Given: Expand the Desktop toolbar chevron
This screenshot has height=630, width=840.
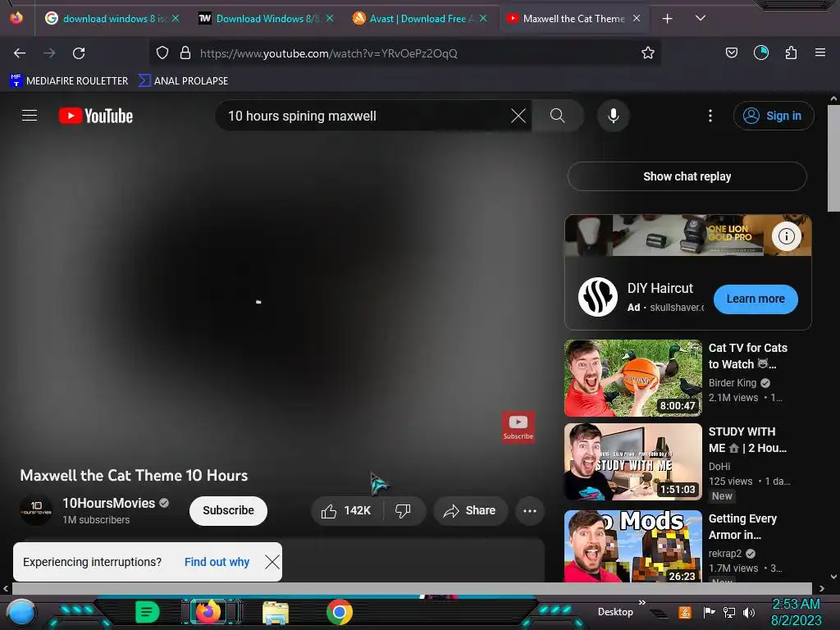Looking at the screenshot, I should [x=641, y=602].
